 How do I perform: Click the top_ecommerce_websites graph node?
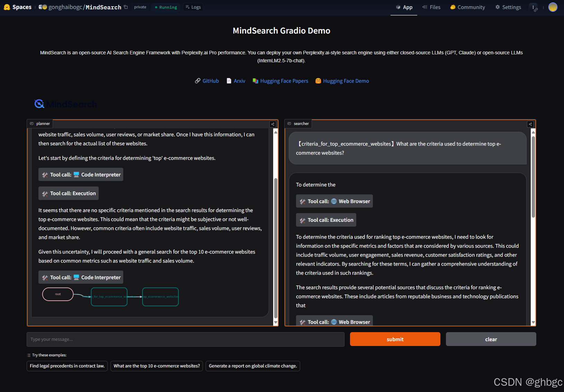(x=160, y=297)
